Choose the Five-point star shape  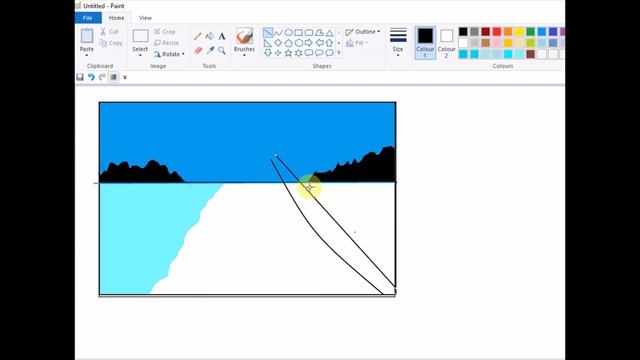[288, 53]
